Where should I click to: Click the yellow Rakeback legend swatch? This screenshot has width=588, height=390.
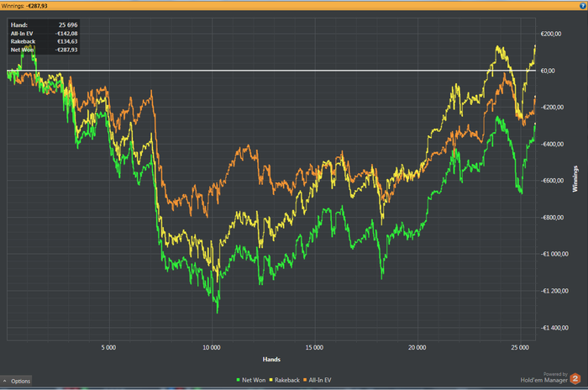(270, 380)
